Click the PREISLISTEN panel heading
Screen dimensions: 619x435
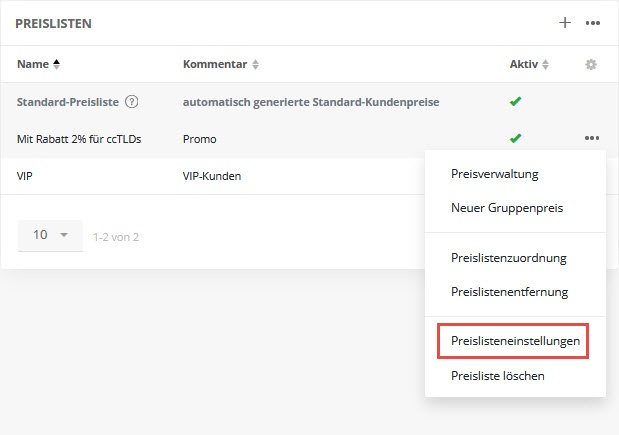pyautogui.click(x=53, y=24)
